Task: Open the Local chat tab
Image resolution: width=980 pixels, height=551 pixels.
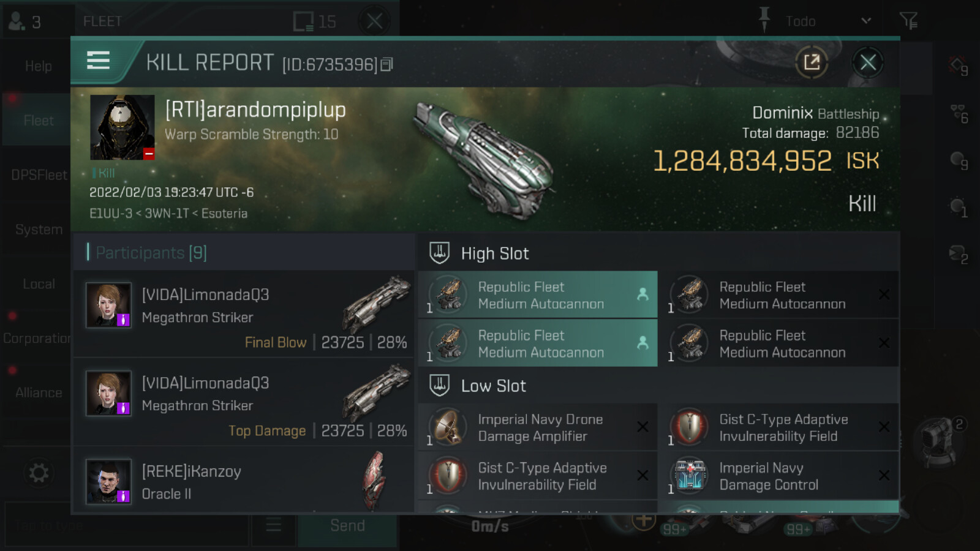Action: tap(38, 284)
